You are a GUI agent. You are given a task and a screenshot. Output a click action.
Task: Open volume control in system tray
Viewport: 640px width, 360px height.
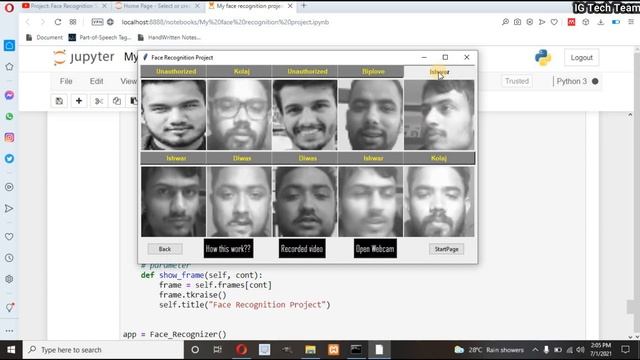point(580,350)
